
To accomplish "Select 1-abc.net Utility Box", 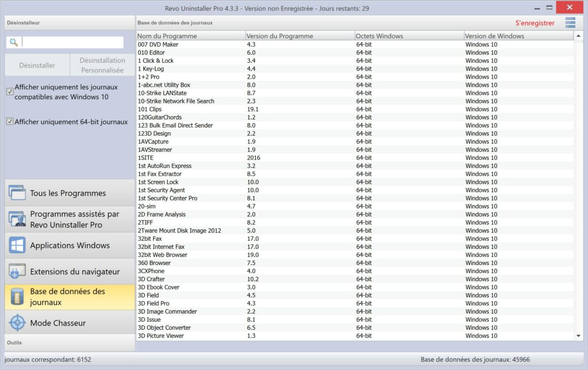I will (355, 85).
